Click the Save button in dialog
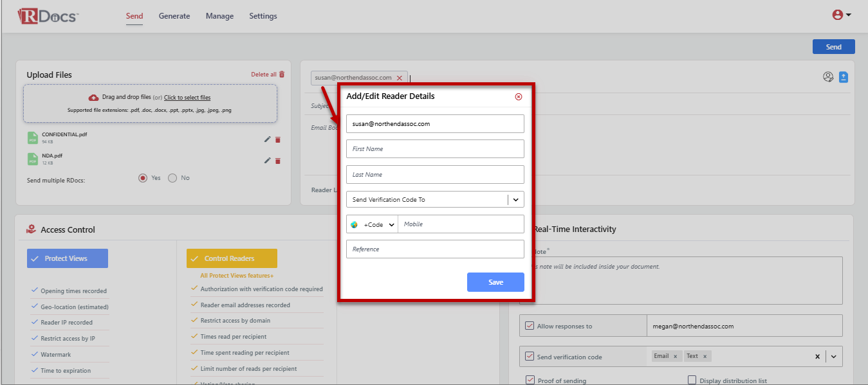Image resolution: width=868 pixels, height=385 pixels. [x=495, y=282]
